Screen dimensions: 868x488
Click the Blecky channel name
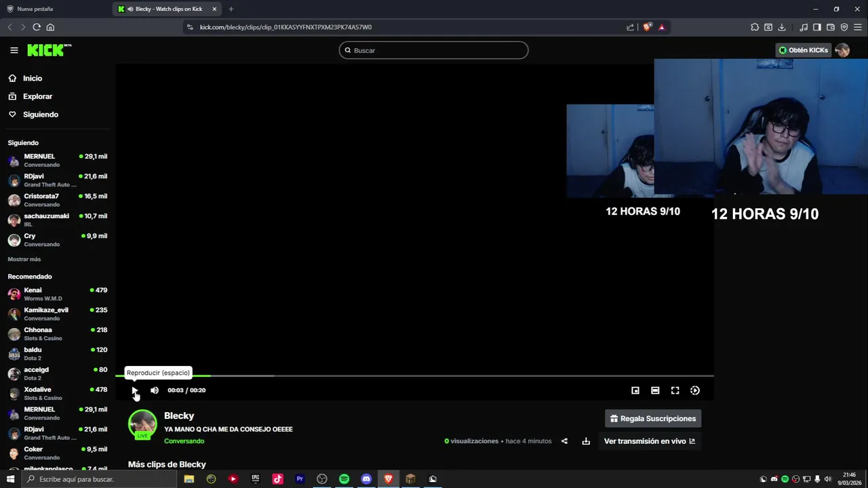pos(179,415)
